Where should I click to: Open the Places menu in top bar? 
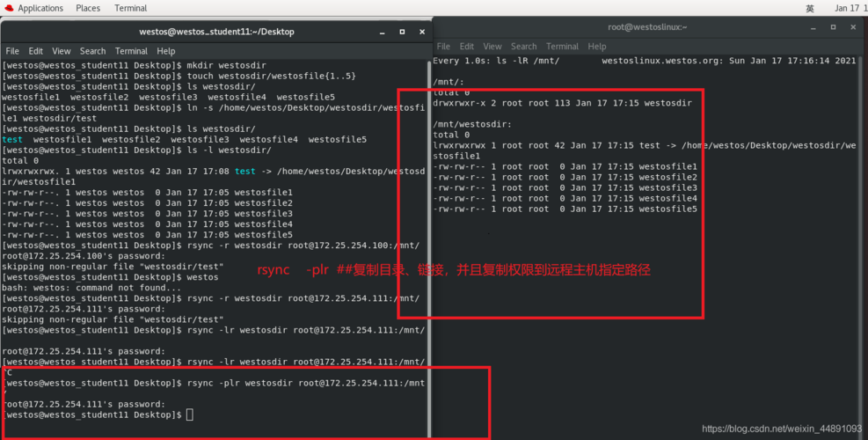88,8
